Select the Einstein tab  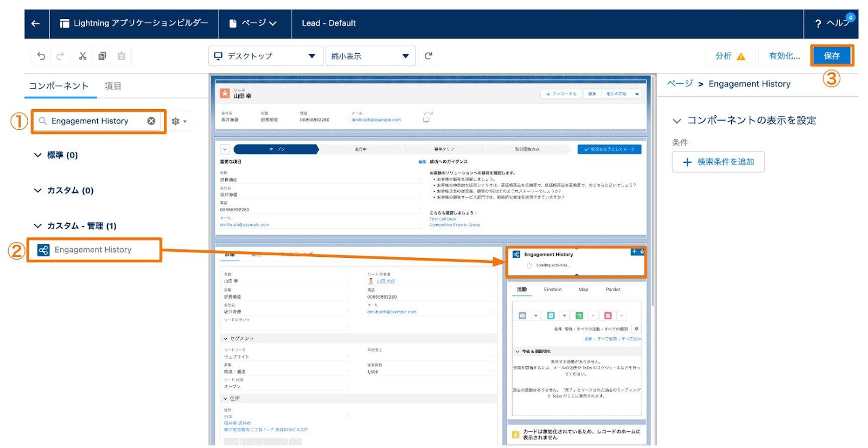click(553, 289)
